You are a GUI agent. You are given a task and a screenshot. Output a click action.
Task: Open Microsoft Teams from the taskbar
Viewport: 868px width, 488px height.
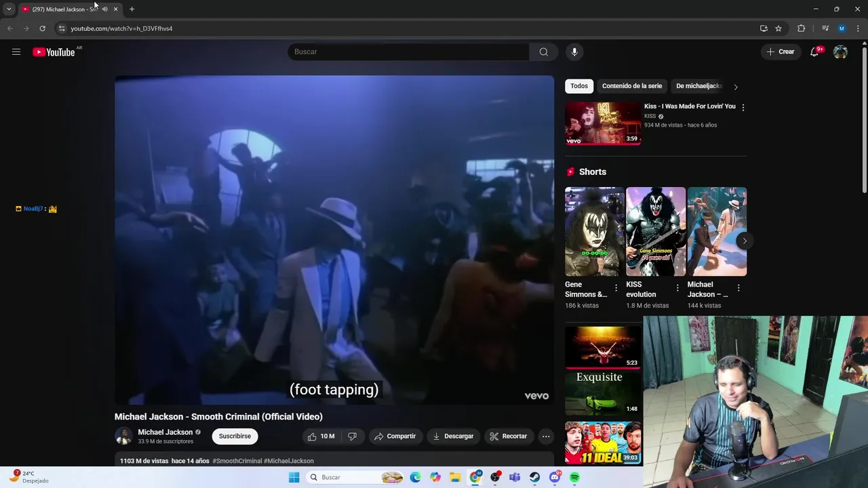coord(515,477)
